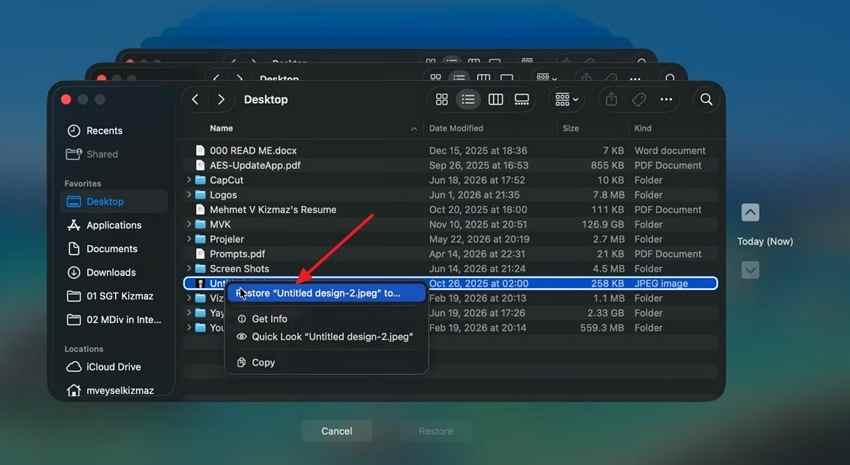Expand the folder dated Feb 19 at 20:14

coord(189,327)
